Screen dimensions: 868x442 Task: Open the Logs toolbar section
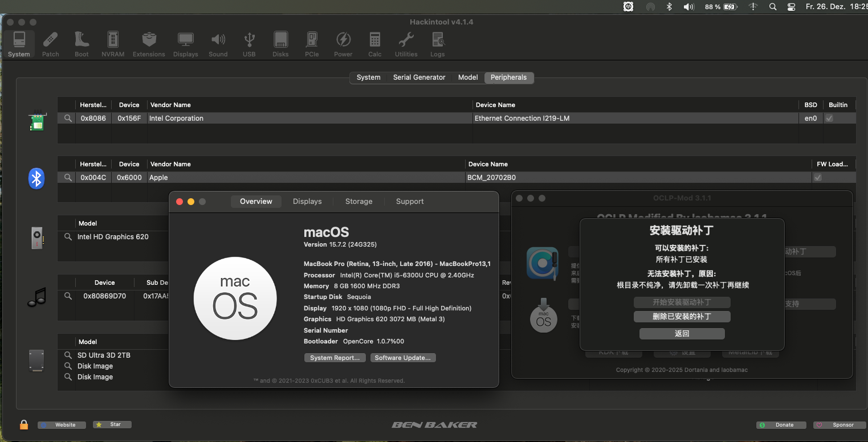pyautogui.click(x=438, y=44)
